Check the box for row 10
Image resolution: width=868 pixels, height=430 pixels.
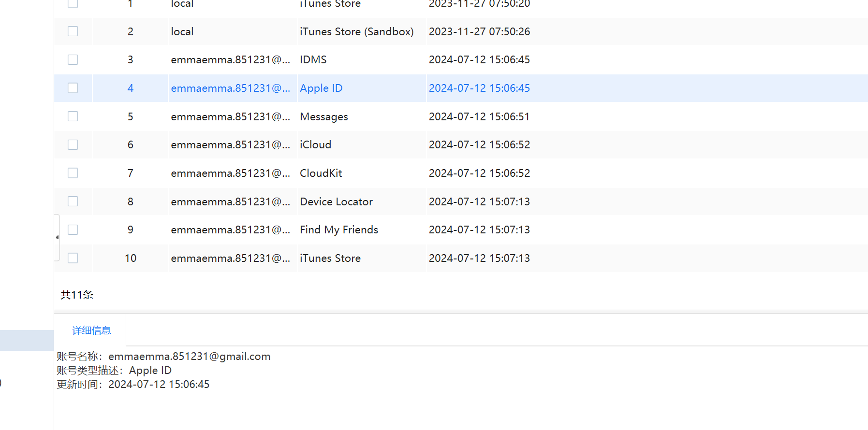pos(73,258)
